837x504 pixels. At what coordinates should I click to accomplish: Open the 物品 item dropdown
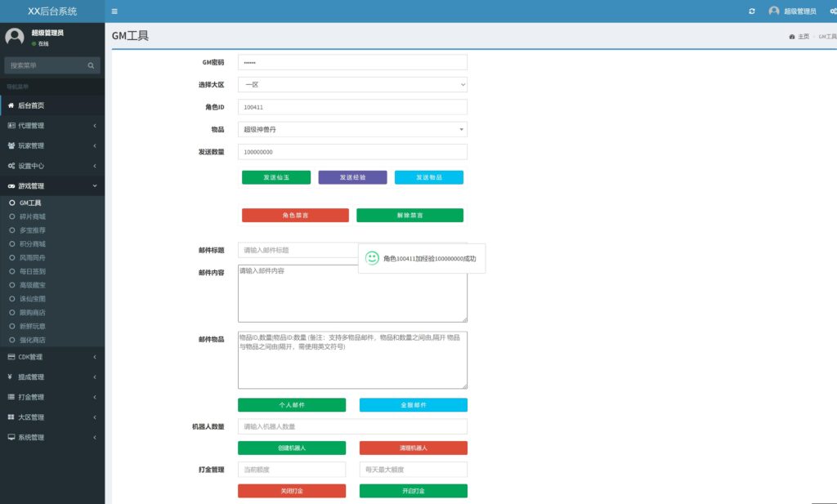352,129
